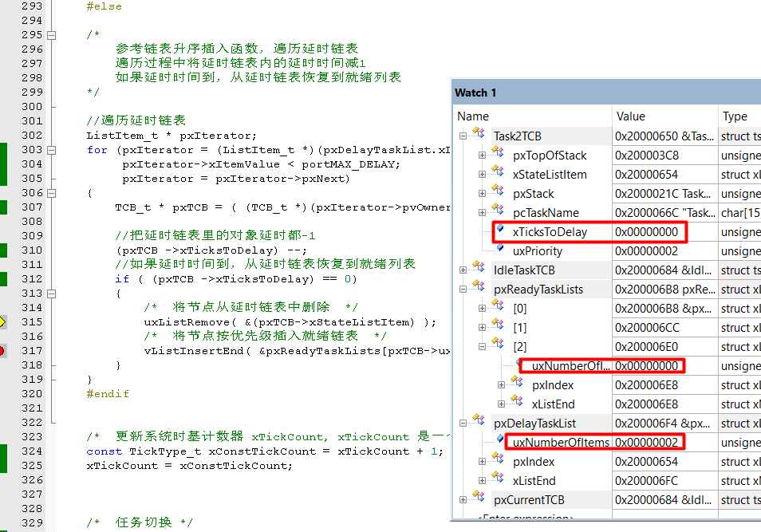Viewport: 761px width, 532px height.
Task: Expand the pcTaskName member
Action: 482,213
